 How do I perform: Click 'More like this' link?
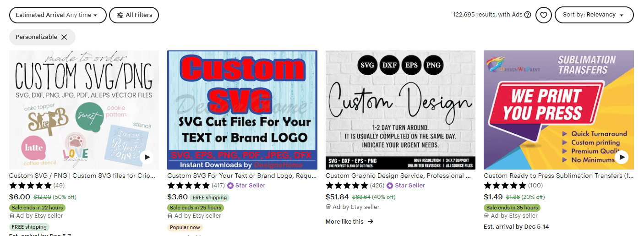(x=344, y=221)
